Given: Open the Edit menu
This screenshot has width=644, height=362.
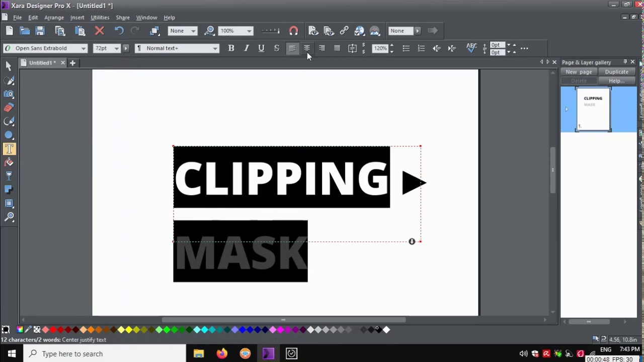Looking at the screenshot, I should coord(33,18).
